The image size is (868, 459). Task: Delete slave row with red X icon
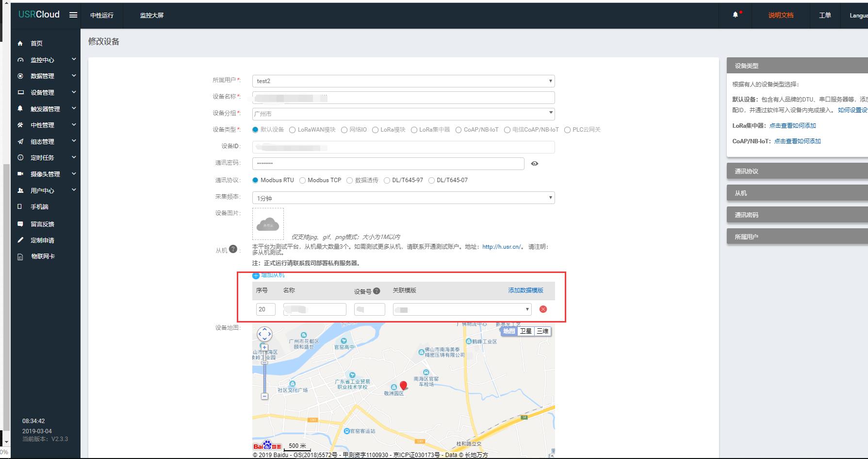543,309
